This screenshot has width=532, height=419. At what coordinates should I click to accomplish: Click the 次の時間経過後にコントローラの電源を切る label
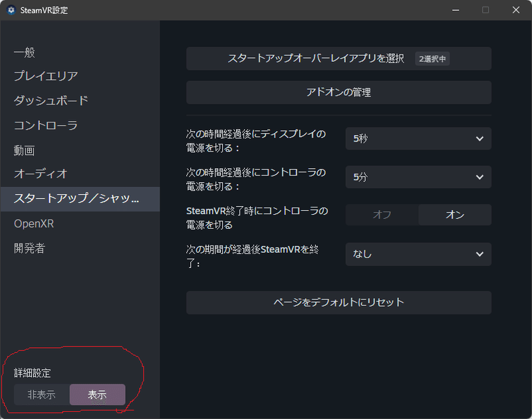click(256, 179)
